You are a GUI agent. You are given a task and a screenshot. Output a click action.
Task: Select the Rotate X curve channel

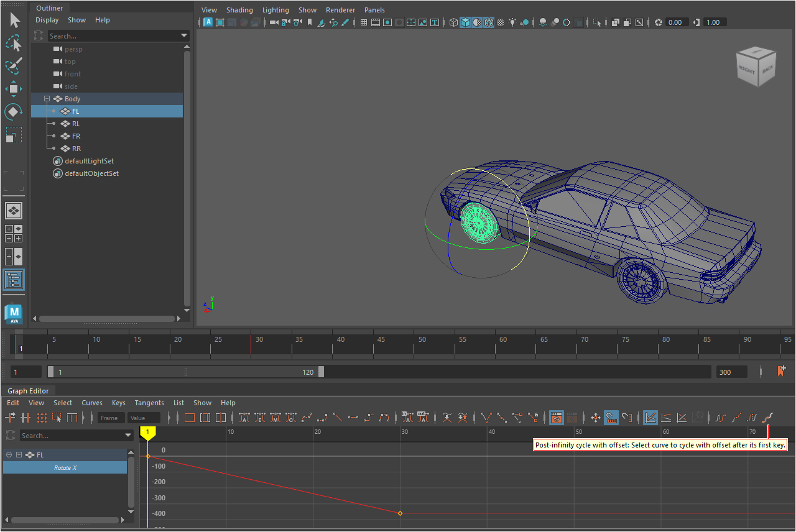click(x=65, y=467)
